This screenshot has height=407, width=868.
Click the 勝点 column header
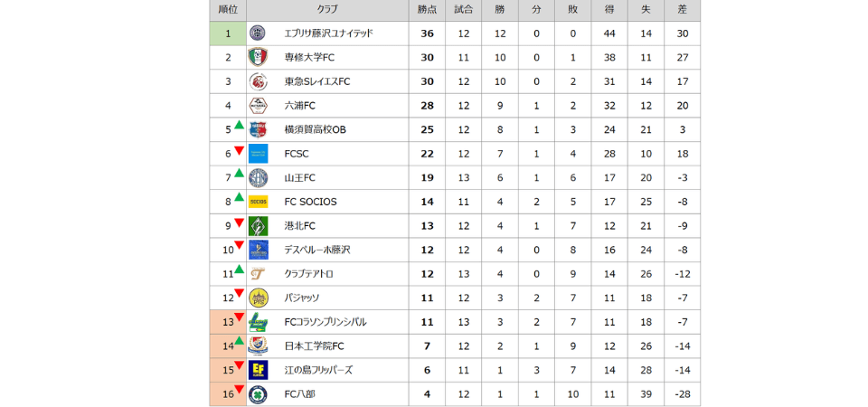click(428, 10)
